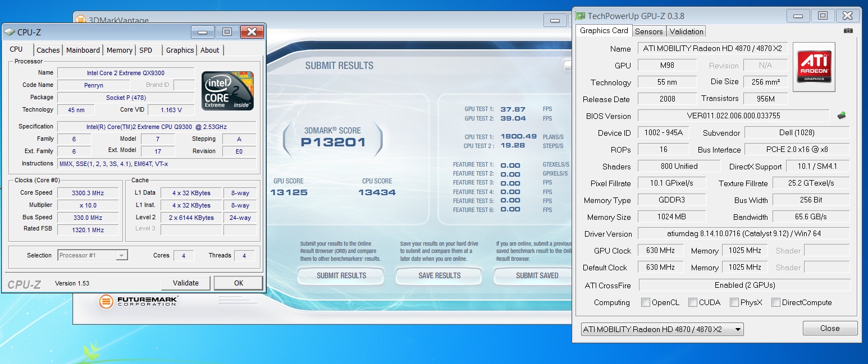Screen dimensions: 868x364
Task: Click the Texture Fillrate value 25.2 GTexel/s
Action: [x=811, y=183]
